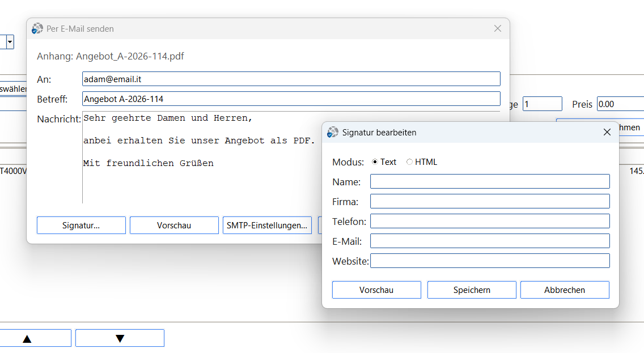Screen dimensions: 644x353
Task: Click the Signatur bearbeiten title bar icon
Action: tap(332, 132)
